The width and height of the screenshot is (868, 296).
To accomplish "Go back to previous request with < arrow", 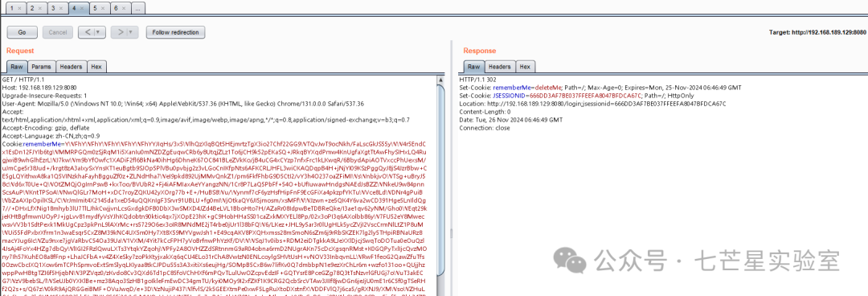I will [x=88, y=32].
